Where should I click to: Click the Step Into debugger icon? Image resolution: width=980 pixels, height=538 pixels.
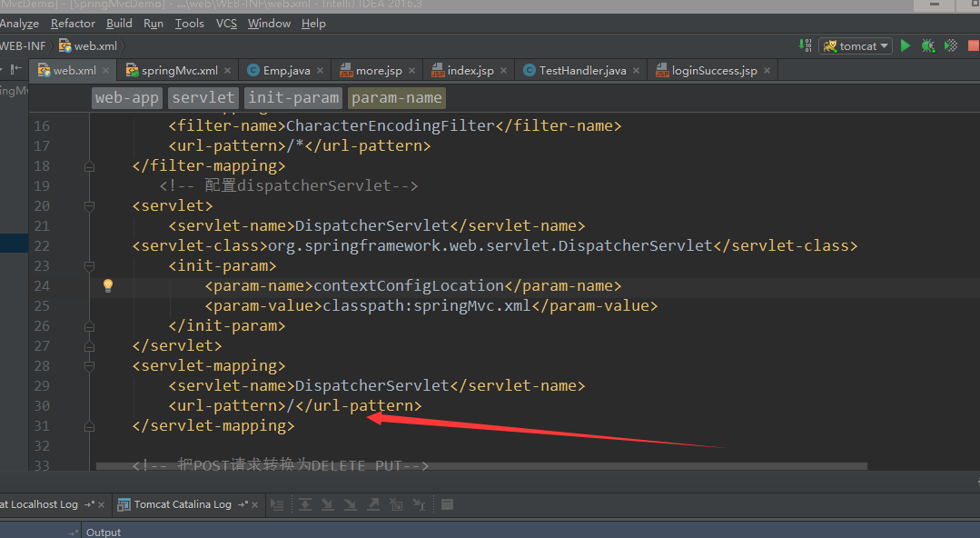click(328, 505)
